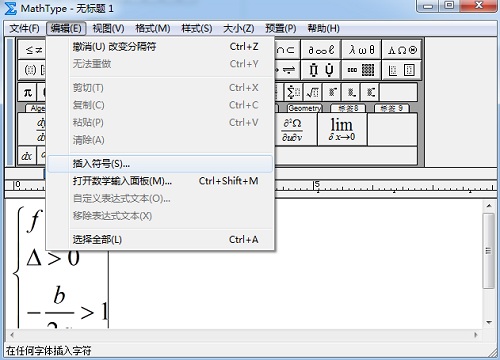Image resolution: width=500 pixels, height=360 pixels.
Task: Open the miscellaneous symbols palette (∂ ∞ ℓ)
Action: 321,50
